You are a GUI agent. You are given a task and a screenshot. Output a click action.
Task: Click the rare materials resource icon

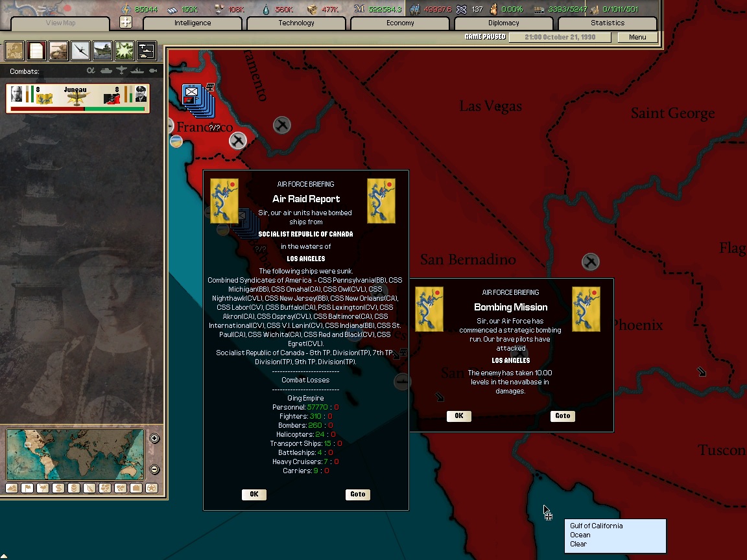pyautogui.click(x=219, y=9)
